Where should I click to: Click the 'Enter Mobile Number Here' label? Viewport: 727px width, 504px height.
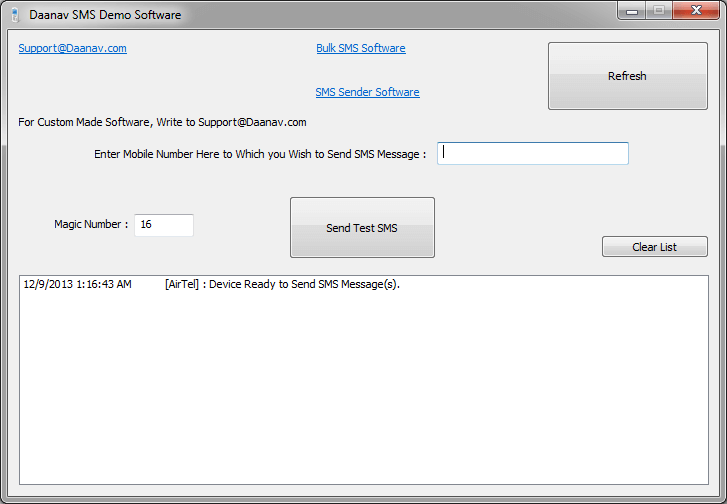point(260,154)
